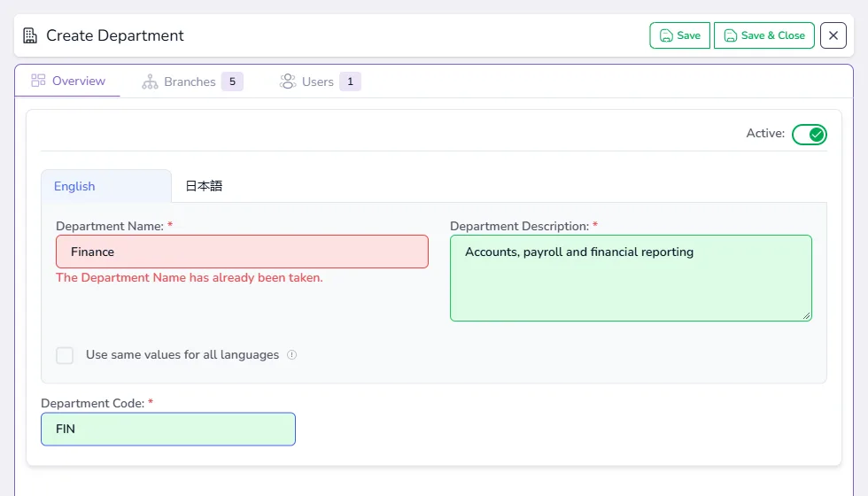The width and height of the screenshot is (868, 496).
Task: Select the 日本語 language tab
Action: [204, 186]
